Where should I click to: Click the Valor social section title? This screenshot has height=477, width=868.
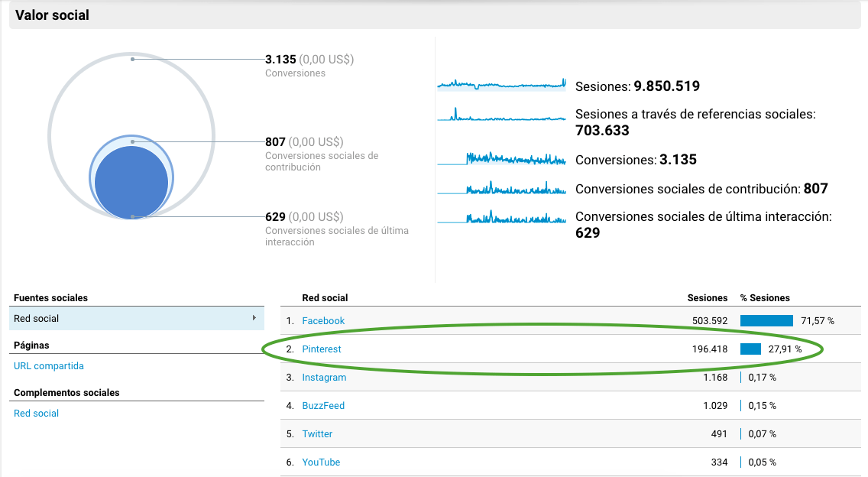pyautogui.click(x=52, y=15)
